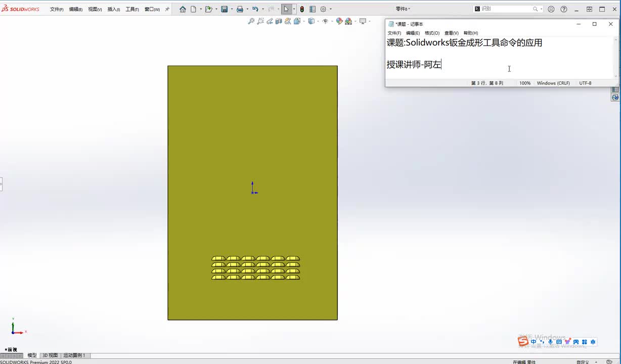The height and width of the screenshot is (364, 621).
Task: Click SolidWorks tile windows button
Action: coord(590,9)
